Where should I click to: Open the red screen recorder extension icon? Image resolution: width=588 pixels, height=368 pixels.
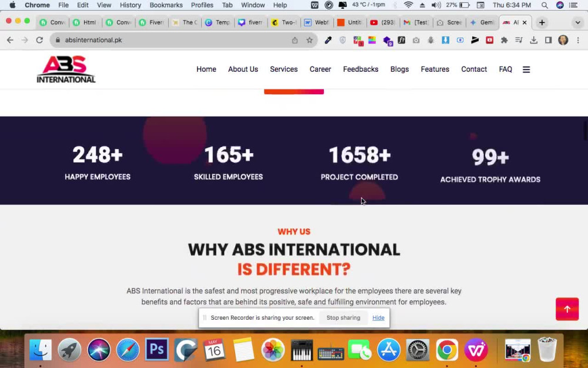click(x=489, y=40)
